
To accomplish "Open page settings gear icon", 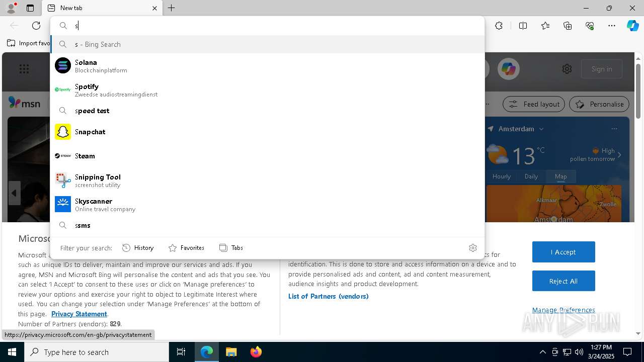I will [x=567, y=69].
